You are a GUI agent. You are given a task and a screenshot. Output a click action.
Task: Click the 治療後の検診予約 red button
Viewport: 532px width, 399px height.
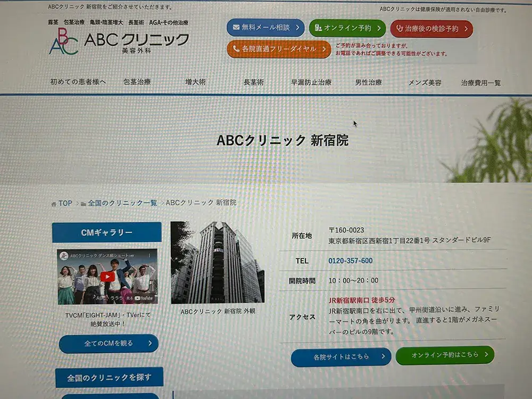[x=431, y=29]
